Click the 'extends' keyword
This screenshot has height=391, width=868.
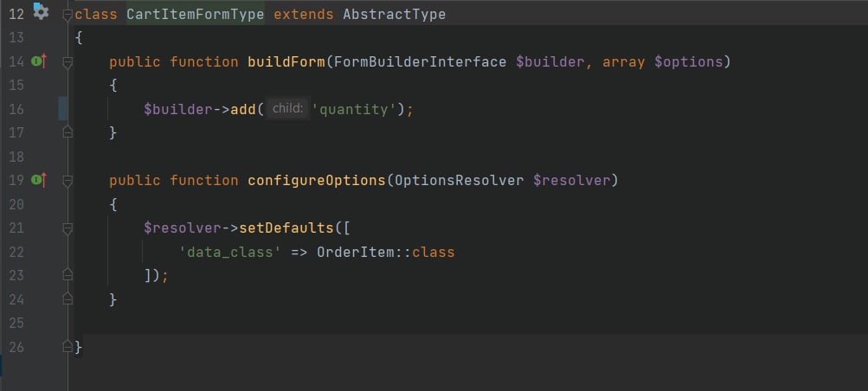(304, 15)
